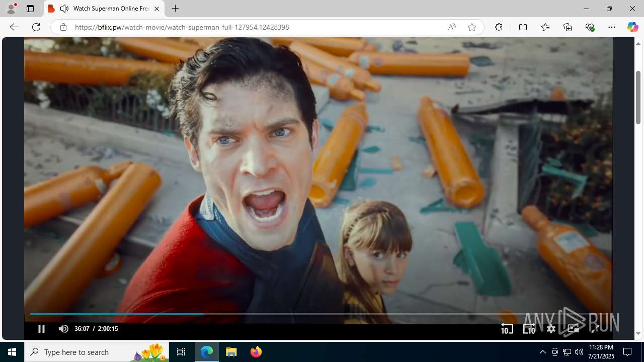The image size is (644, 362).
Task: Open network status tray icon
Action: (567, 352)
